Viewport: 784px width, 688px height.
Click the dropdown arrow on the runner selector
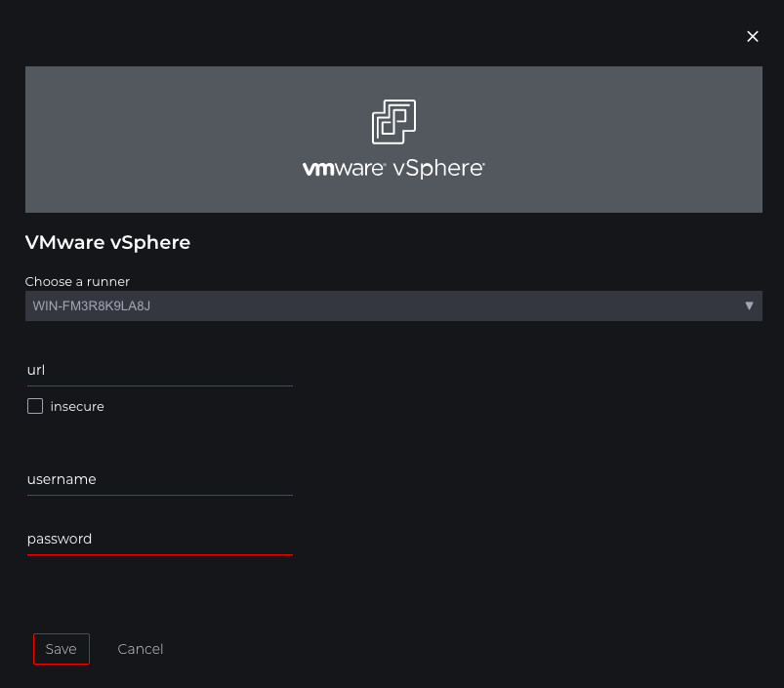point(750,305)
